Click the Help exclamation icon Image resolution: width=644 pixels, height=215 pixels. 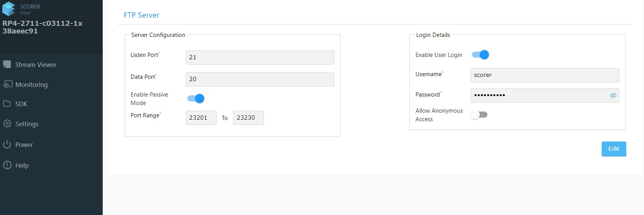coord(7,165)
